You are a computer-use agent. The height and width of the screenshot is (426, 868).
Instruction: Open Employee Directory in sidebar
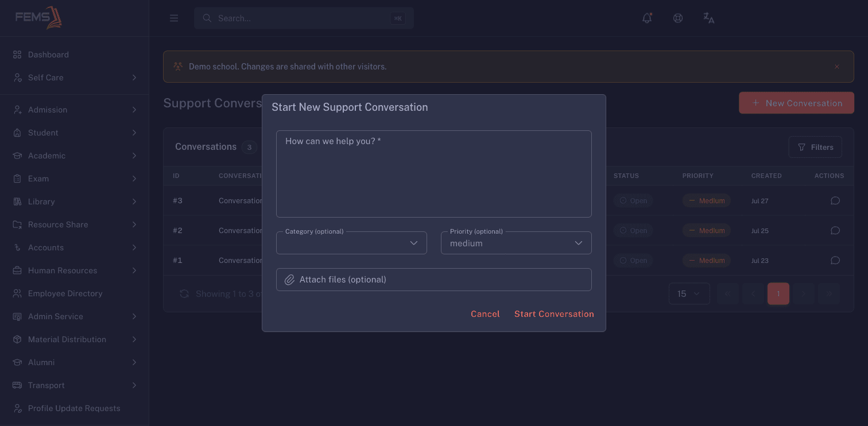(x=75, y=293)
